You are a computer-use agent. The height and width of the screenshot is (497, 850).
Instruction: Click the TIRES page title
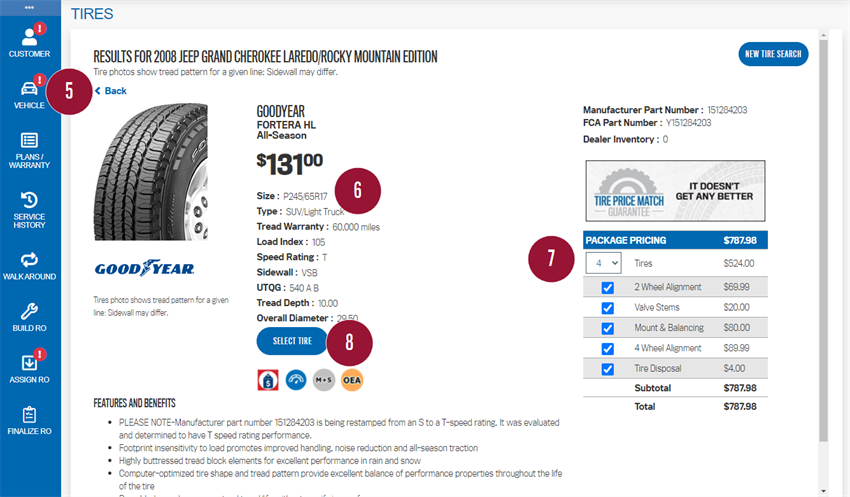[92, 14]
